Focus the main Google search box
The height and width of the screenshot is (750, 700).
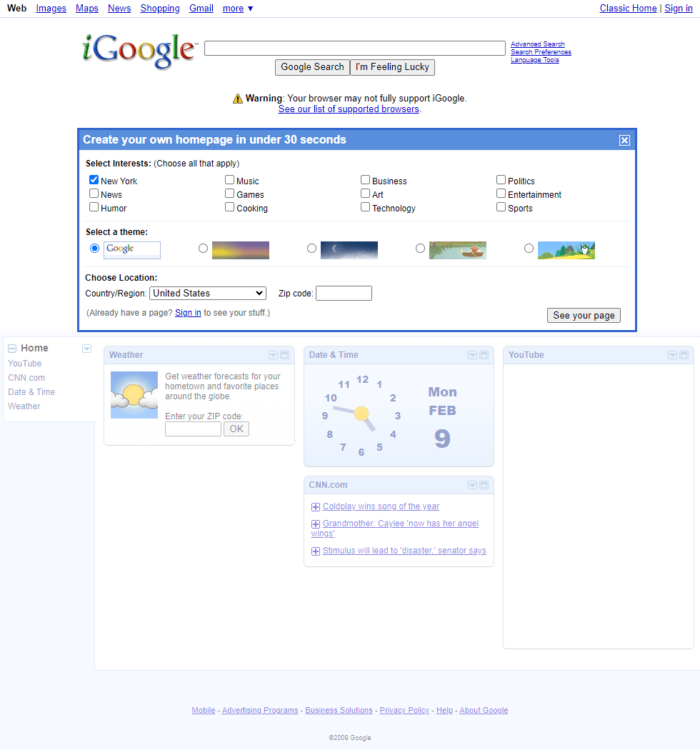click(x=355, y=49)
